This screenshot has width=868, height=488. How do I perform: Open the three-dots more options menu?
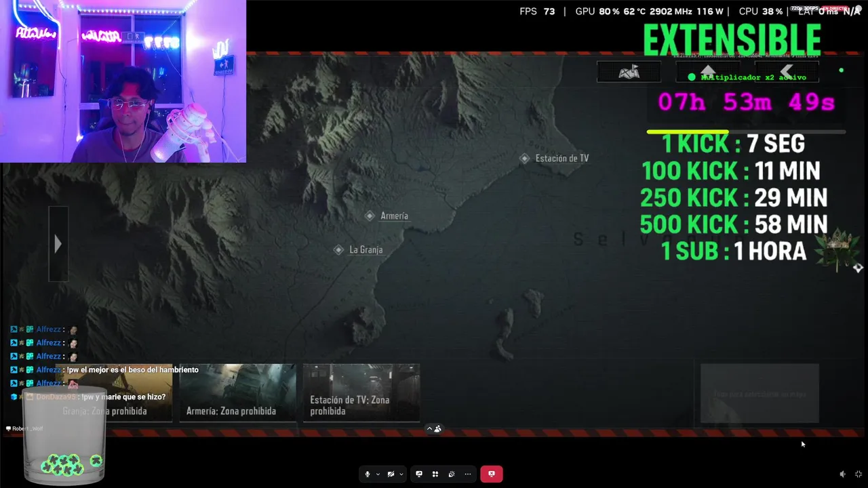(468, 474)
